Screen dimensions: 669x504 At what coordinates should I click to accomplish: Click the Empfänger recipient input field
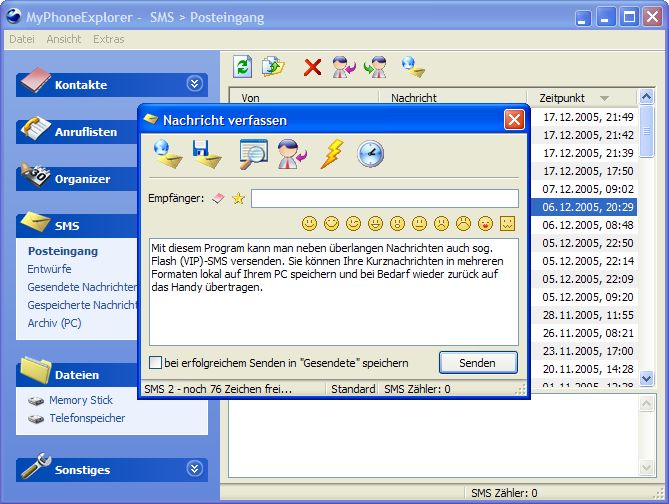384,199
